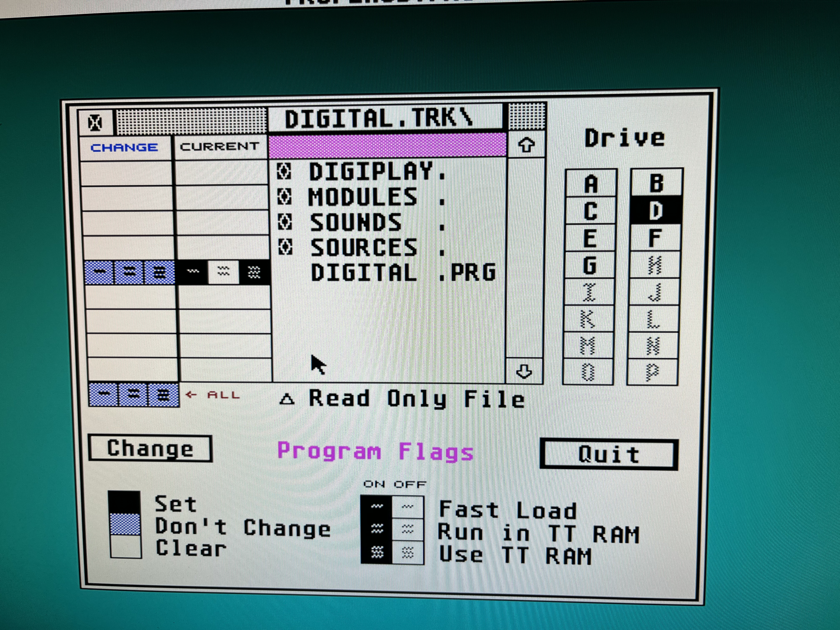The height and width of the screenshot is (630, 840).
Task: Toggle first flag in CHANGE column for DIGITAL.PRG
Action: [100, 272]
